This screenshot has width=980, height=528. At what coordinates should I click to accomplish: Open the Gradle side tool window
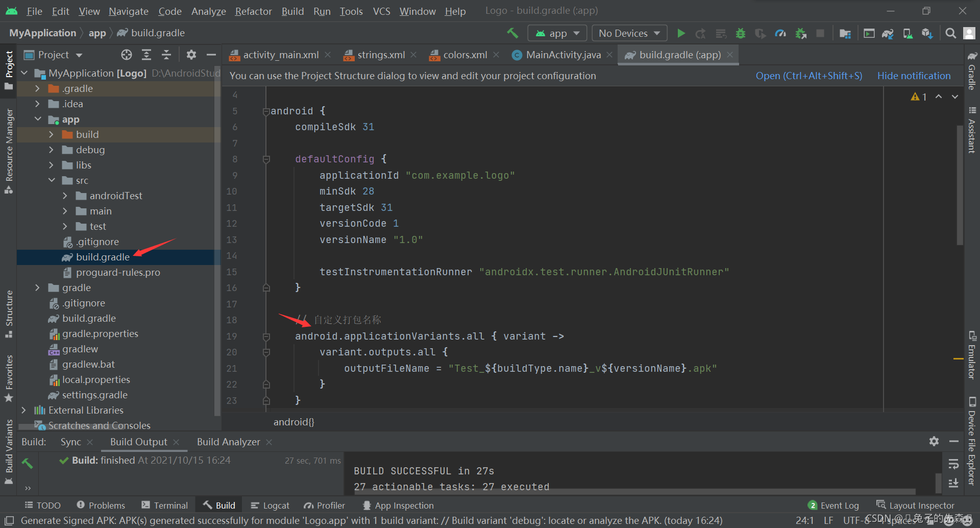pyautogui.click(x=972, y=71)
